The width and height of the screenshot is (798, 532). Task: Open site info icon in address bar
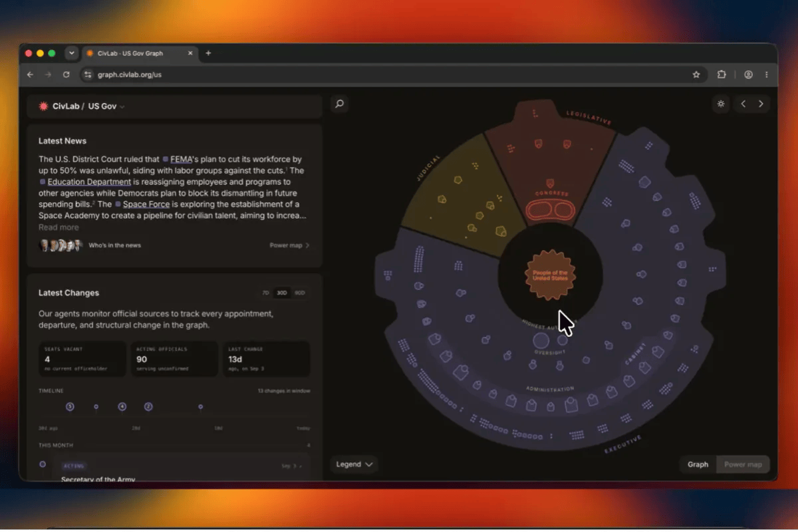click(x=87, y=74)
